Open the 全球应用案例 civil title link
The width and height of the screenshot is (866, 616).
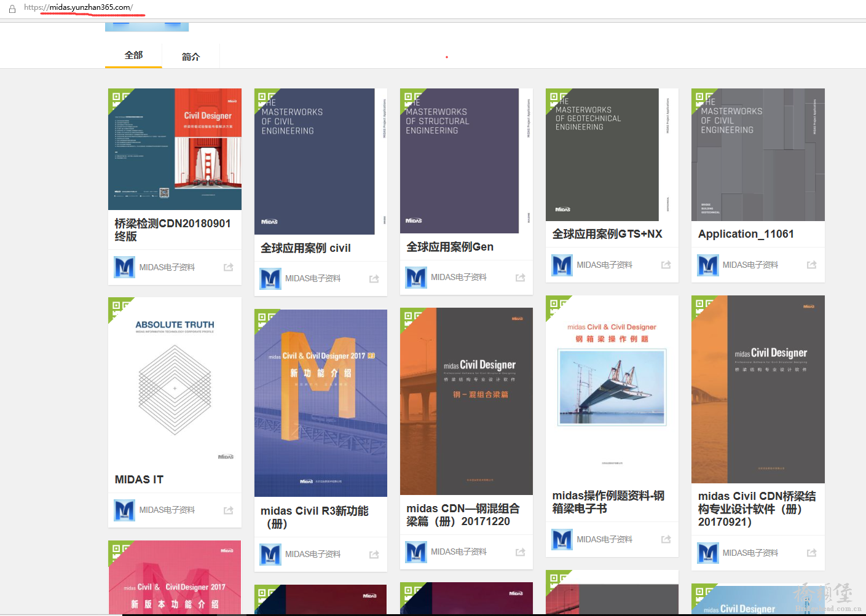(305, 248)
